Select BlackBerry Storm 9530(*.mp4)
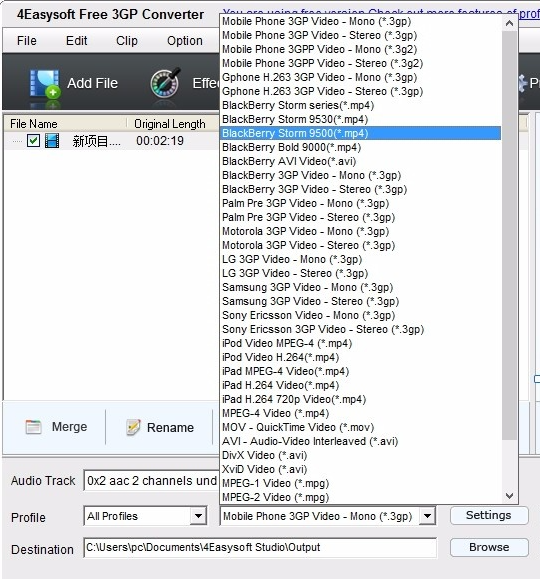Screen dimensions: 540x579 360,120
